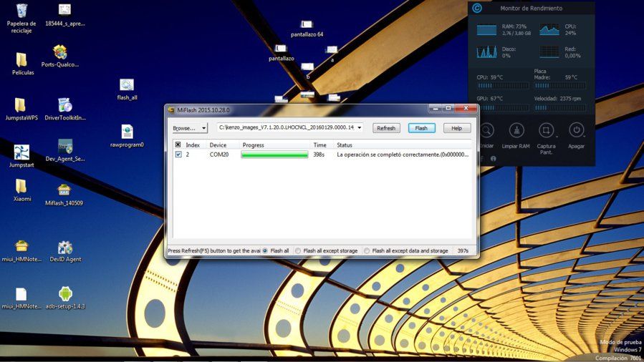Click the 'La operación se completó correctamente' status
This screenshot has height=362, width=644.
coord(402,155)
